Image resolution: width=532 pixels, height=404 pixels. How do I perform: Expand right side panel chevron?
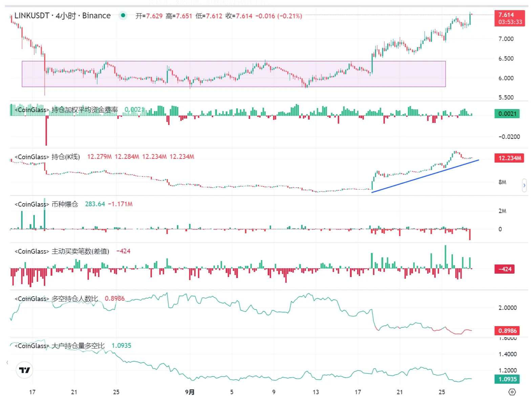524,185
